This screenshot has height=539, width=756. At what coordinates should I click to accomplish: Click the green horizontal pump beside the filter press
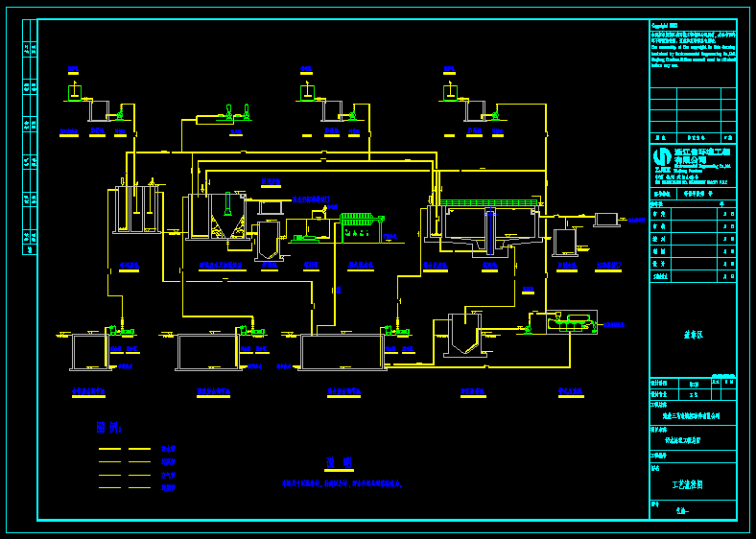[305, 238]
